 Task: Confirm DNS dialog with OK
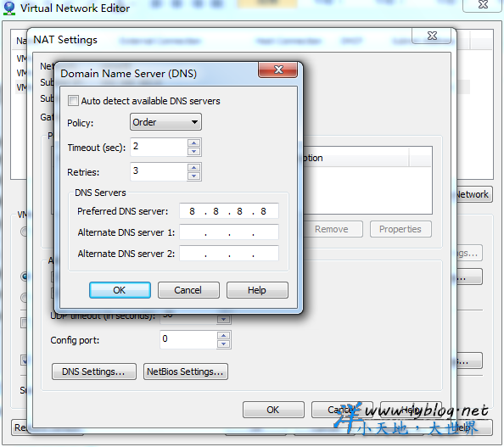coord(120,290)
